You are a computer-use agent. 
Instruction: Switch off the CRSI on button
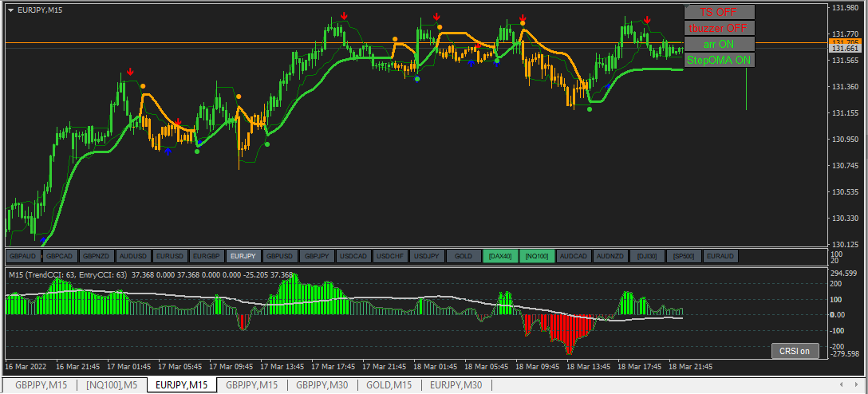click(795, 351)
